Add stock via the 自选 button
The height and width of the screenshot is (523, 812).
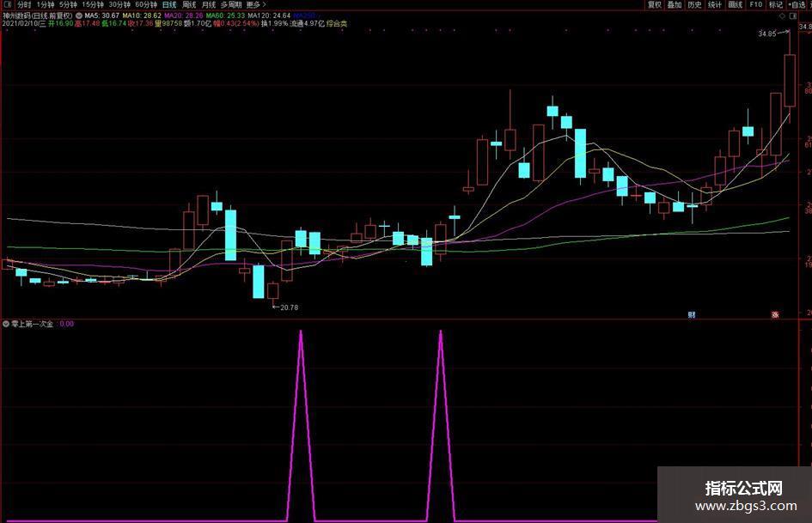point(797,4)
